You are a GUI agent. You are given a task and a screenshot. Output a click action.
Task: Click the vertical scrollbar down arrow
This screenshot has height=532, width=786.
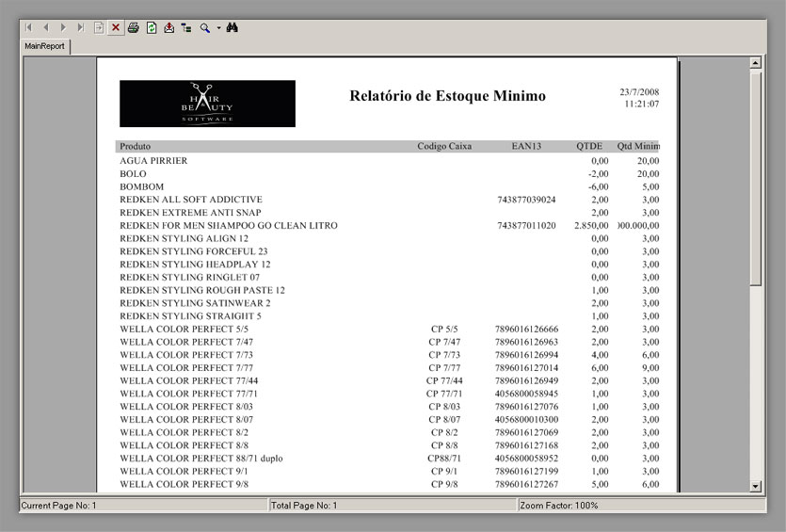pos(756,486)
